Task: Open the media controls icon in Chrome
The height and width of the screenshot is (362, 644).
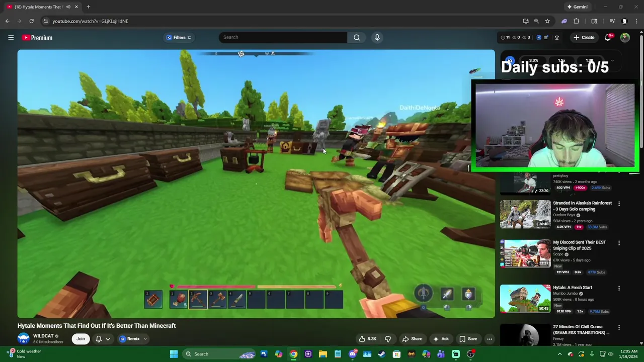Action: point(612,21)
